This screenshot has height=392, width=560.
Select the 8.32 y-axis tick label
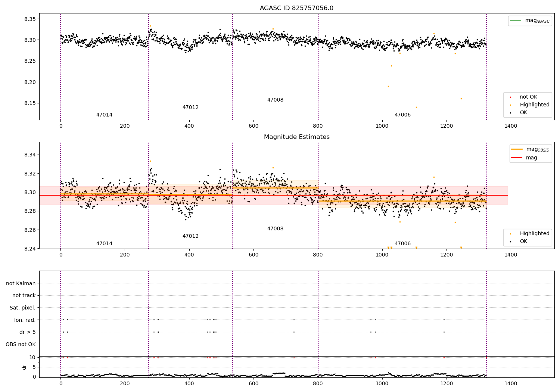pos(29,174)
